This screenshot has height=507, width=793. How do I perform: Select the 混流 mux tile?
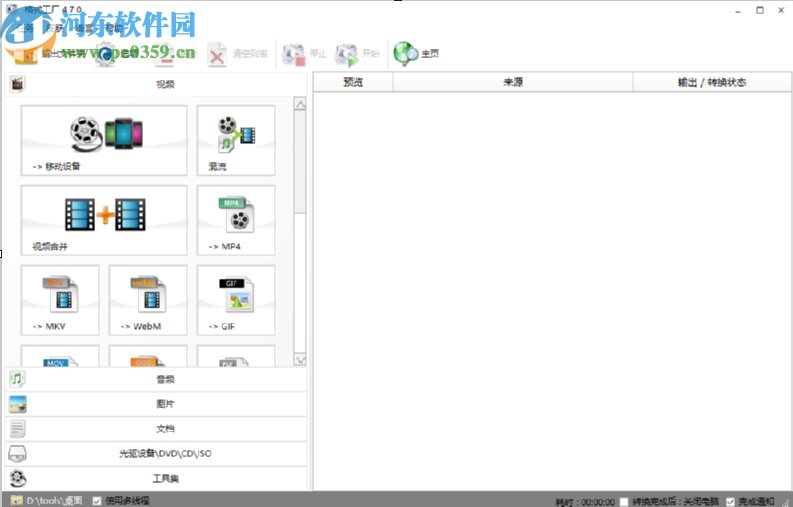pos(236,140)
